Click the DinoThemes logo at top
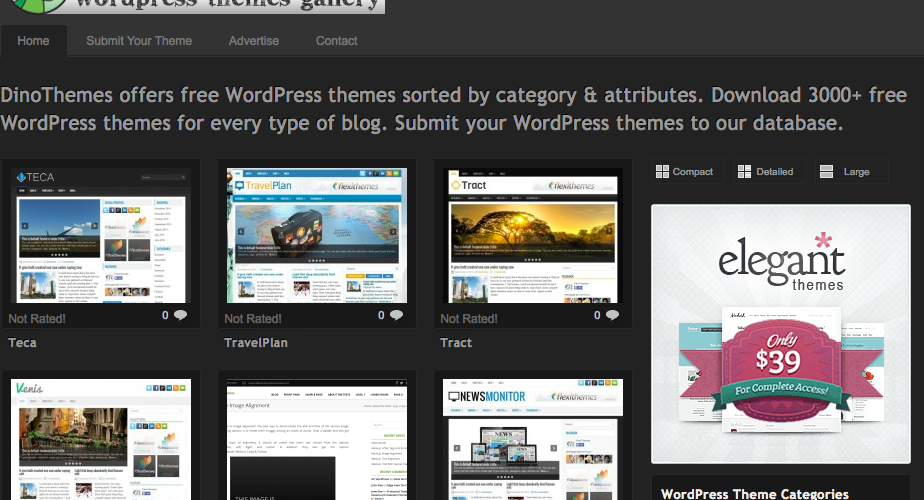 click(197, 6)
